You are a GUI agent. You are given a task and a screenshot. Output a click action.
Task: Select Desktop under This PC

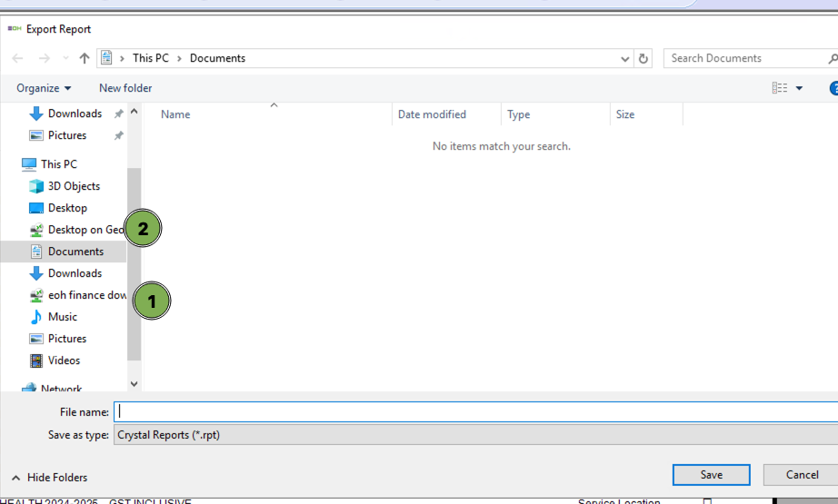[x=67, y=208]
